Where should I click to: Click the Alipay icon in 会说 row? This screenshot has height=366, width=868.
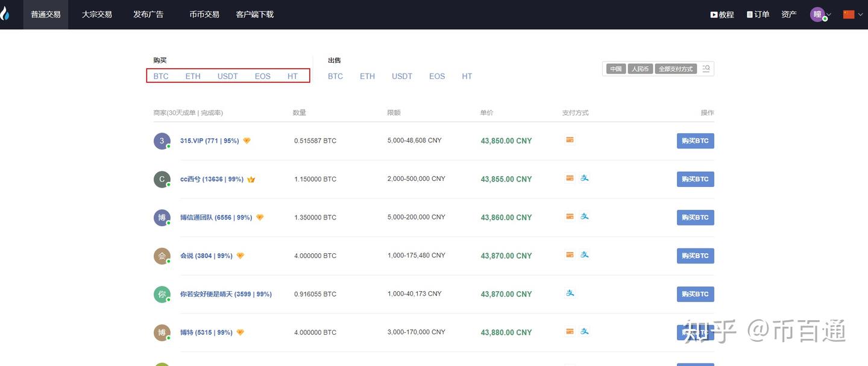584,254
